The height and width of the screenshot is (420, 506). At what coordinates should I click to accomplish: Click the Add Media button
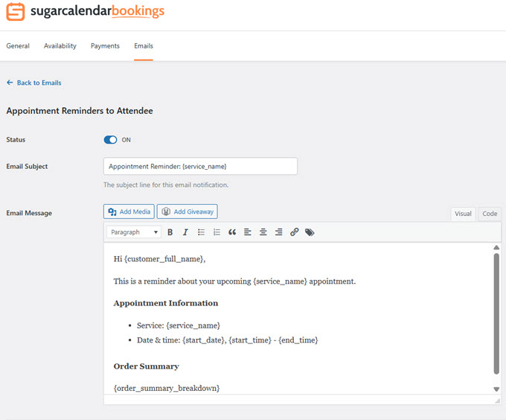(129, 211)
